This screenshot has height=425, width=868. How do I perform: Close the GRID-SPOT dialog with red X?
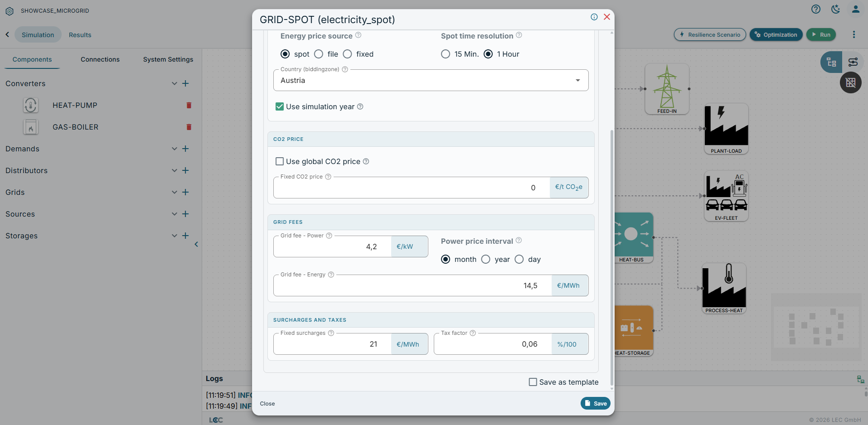(x=607, y=17)
